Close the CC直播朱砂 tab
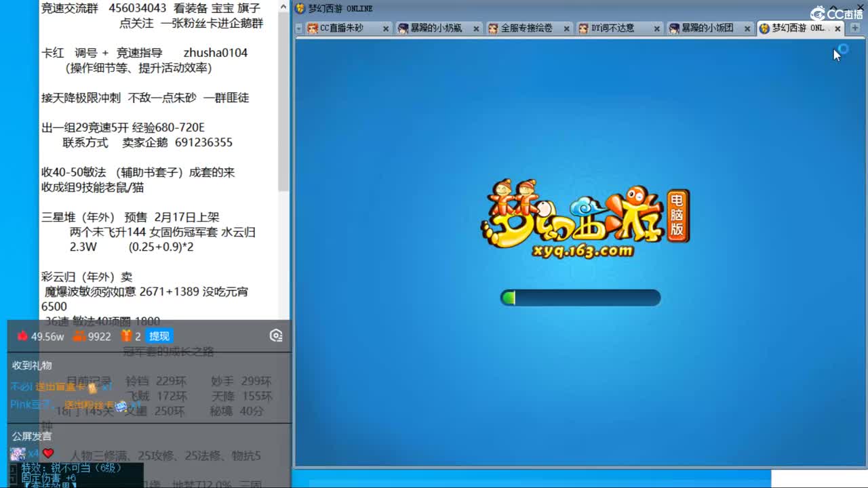Screen dimensions: 868x488 pos(386,28)
